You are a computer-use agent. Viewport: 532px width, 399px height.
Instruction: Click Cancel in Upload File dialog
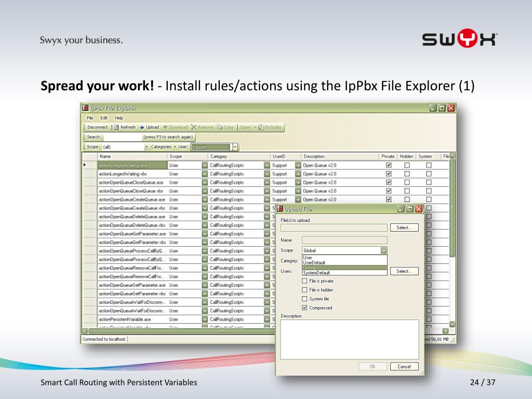point(404,366)
